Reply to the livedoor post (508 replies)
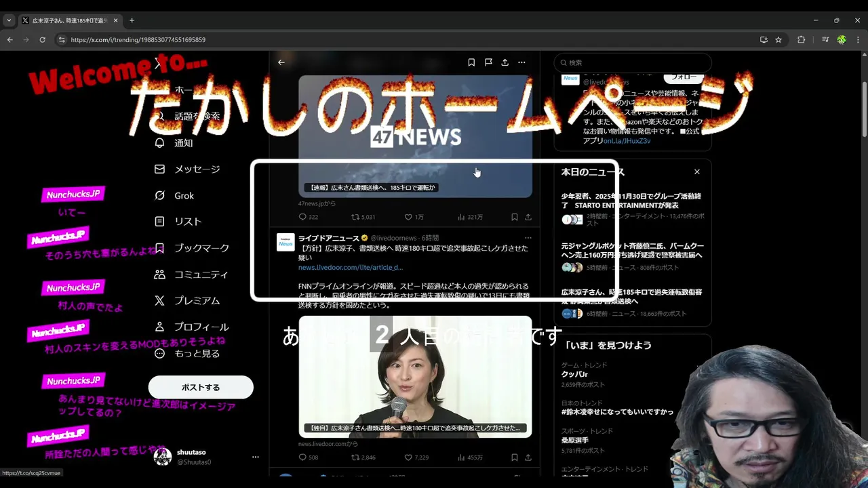The width and height of the screenshot is (868, 488). 308,457
